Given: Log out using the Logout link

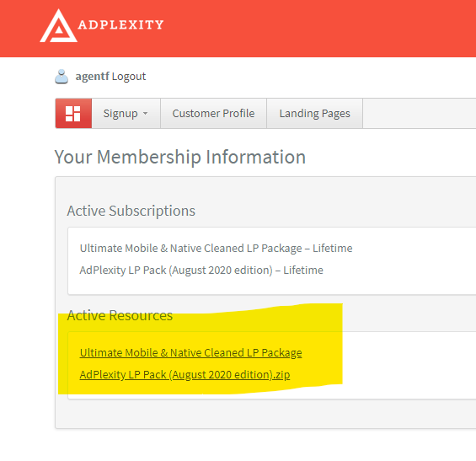Looking at the screenshot, I should coord(129,77).
